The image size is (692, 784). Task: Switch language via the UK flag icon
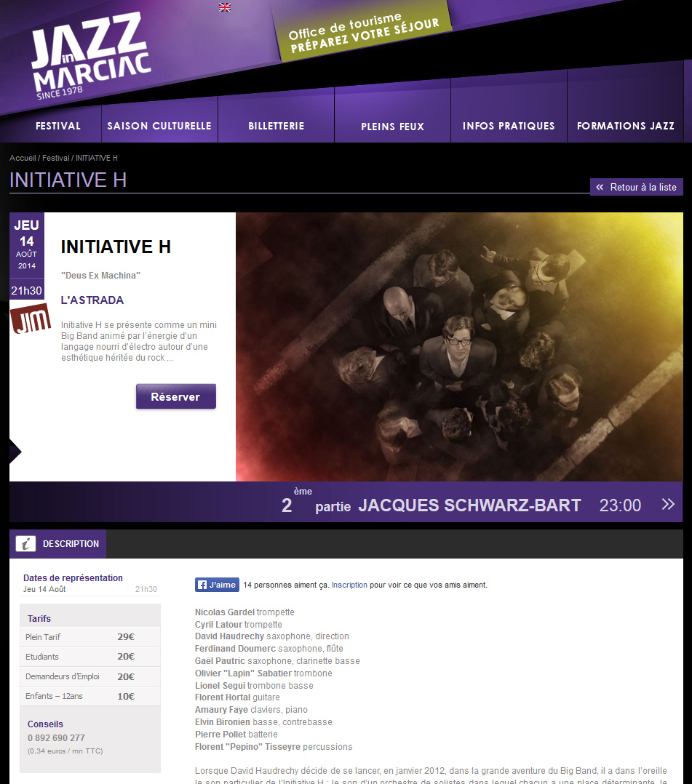225,7
